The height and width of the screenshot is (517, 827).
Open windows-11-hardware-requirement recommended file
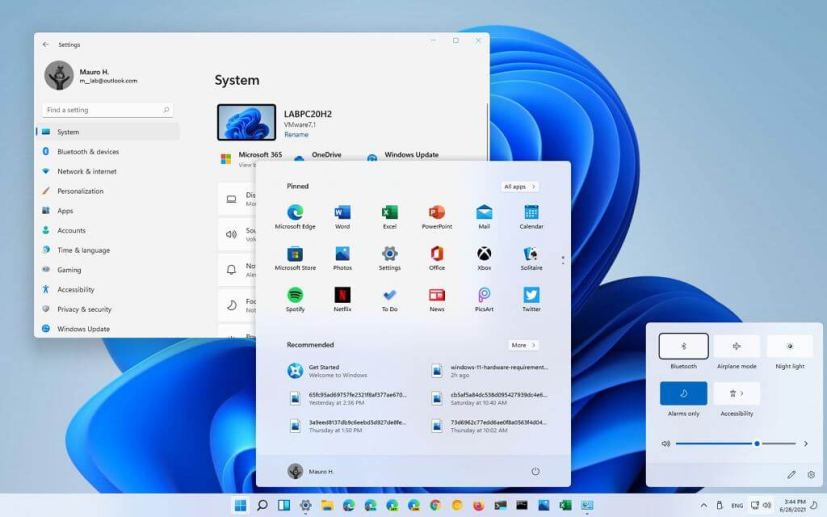(x=489, y=371)
